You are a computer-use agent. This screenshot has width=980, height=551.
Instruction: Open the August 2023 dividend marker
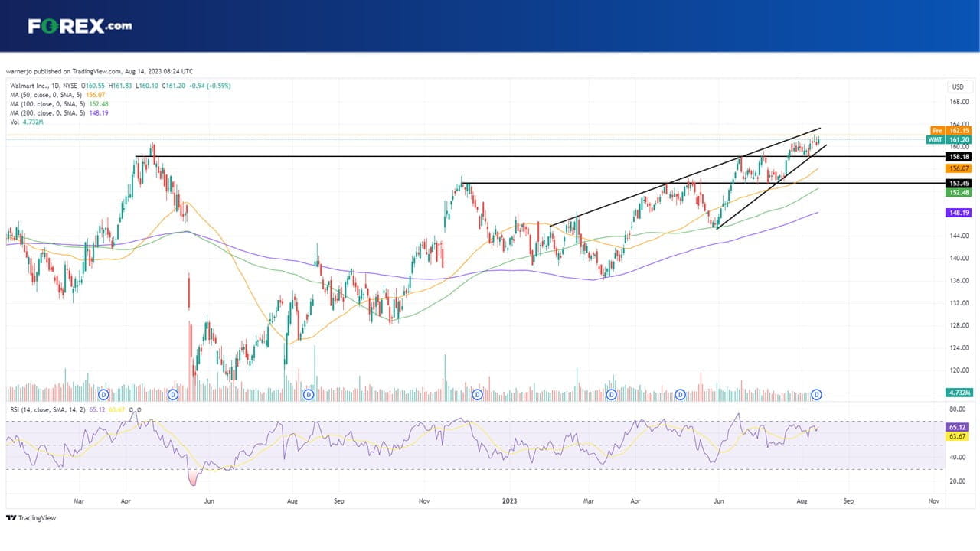(x=817, y=394)
